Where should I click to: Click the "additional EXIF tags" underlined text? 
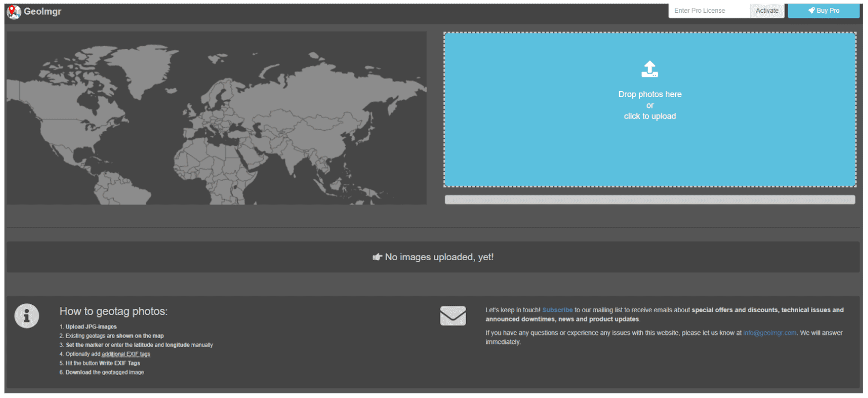click(126, 354)
